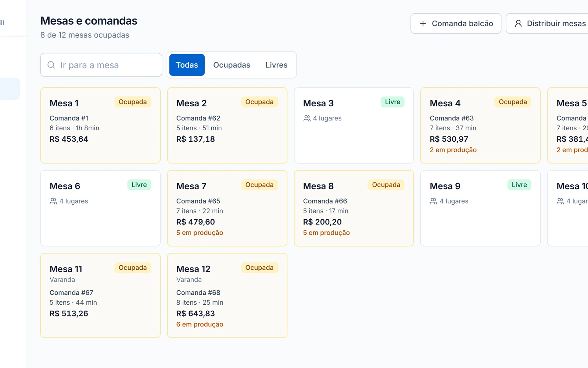Open the Mesa 4 card

click(480, 125)
